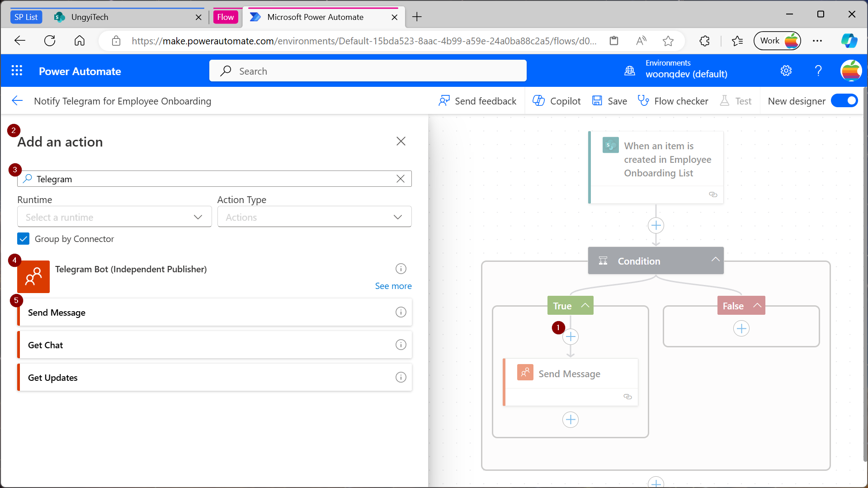Click the Flow tab group label
Image resolution: width=868 pixels, height=488 pixels.
(x=225, y=17)
